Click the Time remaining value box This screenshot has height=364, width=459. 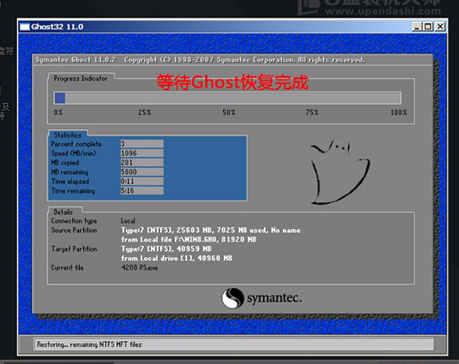coord(142,190)
